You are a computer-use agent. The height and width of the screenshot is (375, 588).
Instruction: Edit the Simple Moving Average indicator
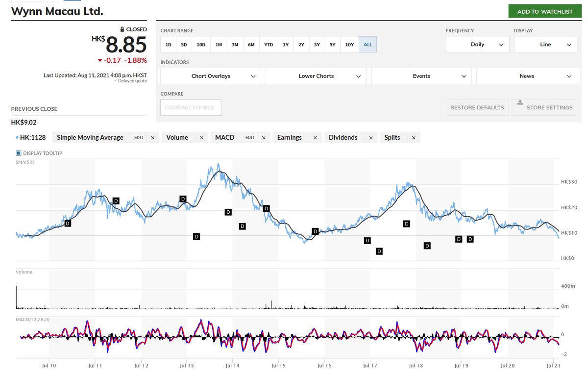click(139, 138)
